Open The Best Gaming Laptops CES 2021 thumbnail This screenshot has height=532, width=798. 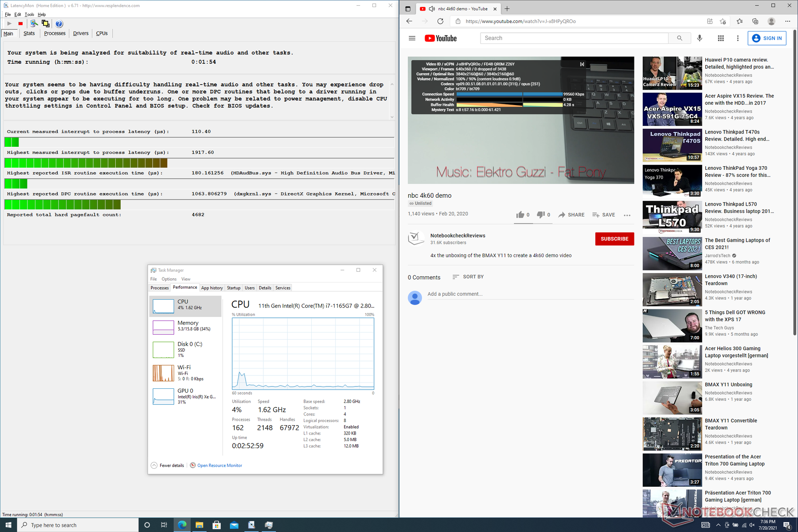[x=672, y=254]
